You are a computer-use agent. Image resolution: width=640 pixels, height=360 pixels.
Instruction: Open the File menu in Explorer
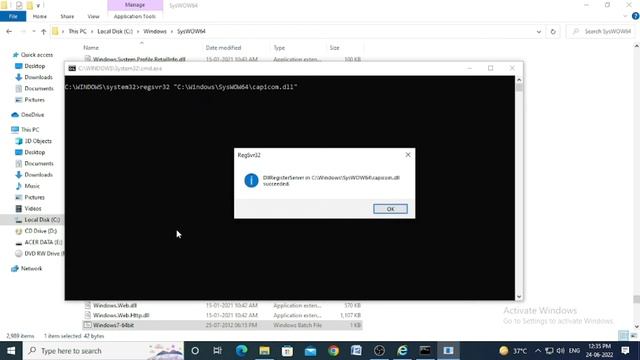13,16
